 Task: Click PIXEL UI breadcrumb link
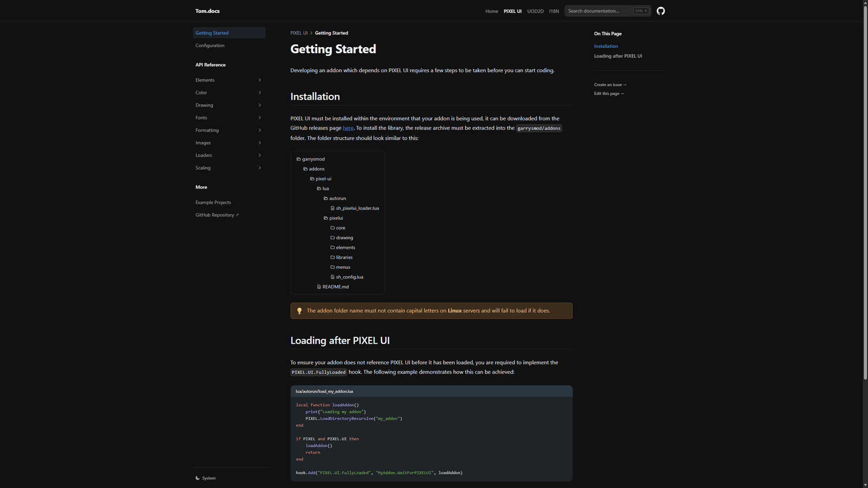pos(299,33)
